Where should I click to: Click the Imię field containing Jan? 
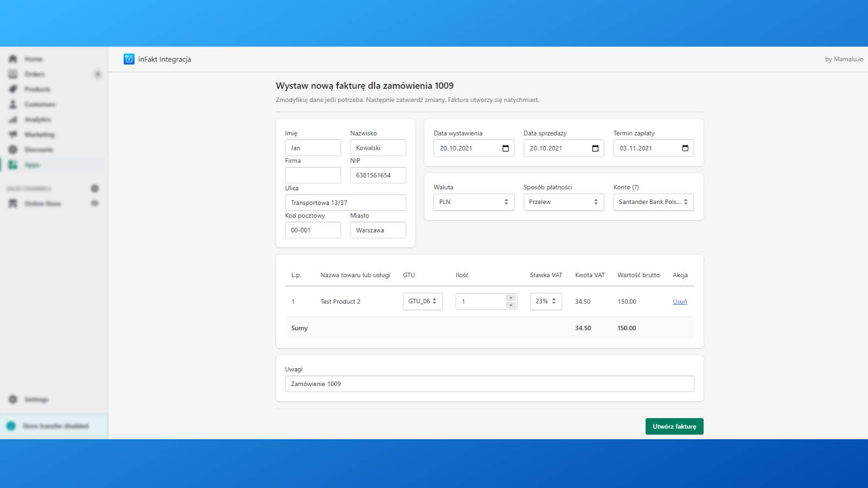(313, 147)
